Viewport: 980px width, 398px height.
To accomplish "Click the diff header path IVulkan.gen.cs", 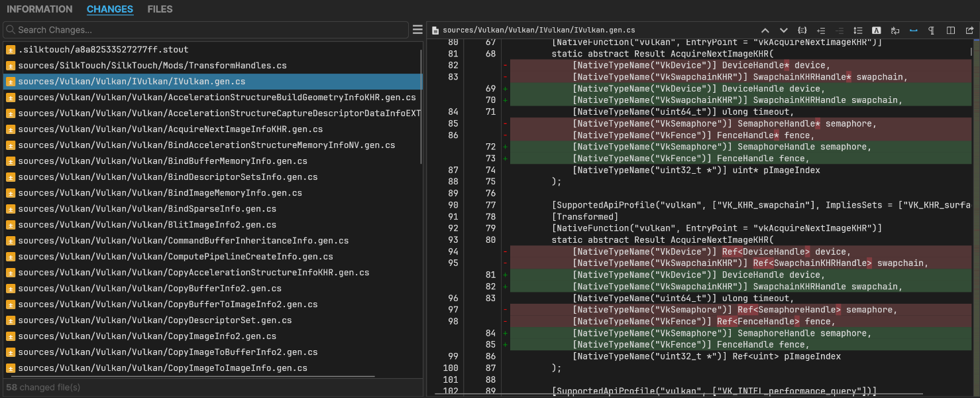I will point(539,31).
